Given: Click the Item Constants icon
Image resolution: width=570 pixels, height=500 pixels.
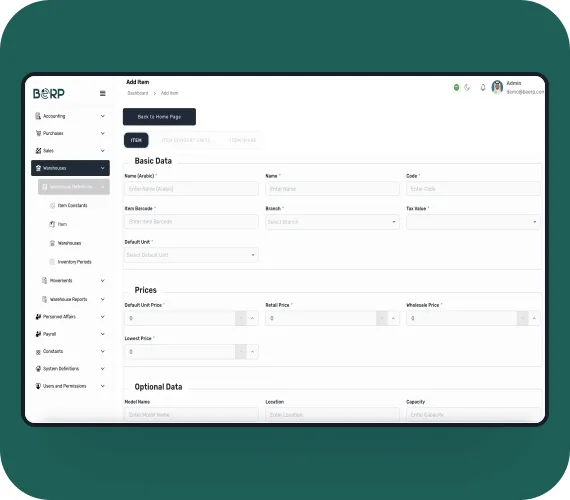Looking at the screenshot, I should pos(52,205).
